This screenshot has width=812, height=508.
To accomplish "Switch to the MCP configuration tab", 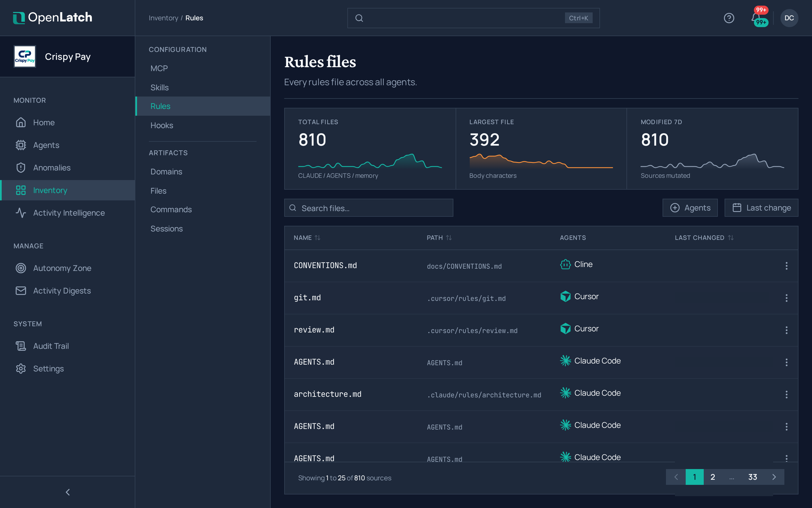I will [x=203, y=68].
